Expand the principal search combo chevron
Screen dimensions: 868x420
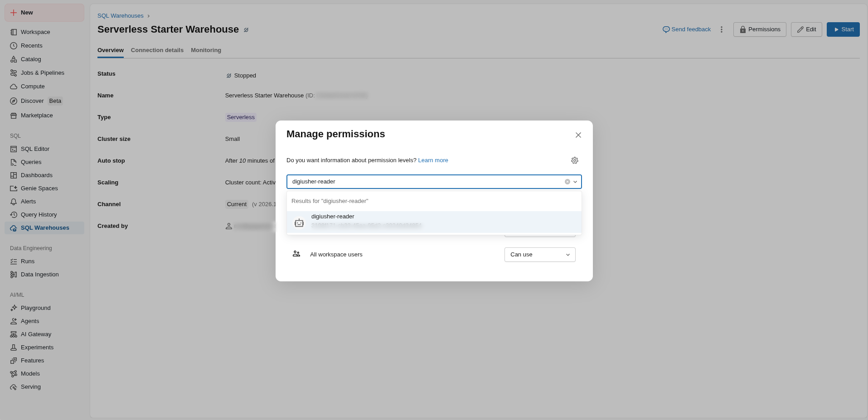point(575,182)
